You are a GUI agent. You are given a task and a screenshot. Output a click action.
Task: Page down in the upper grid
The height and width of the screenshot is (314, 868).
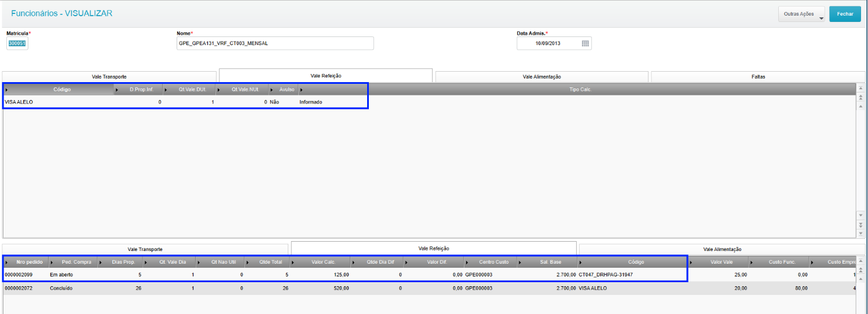pos(860,224)
